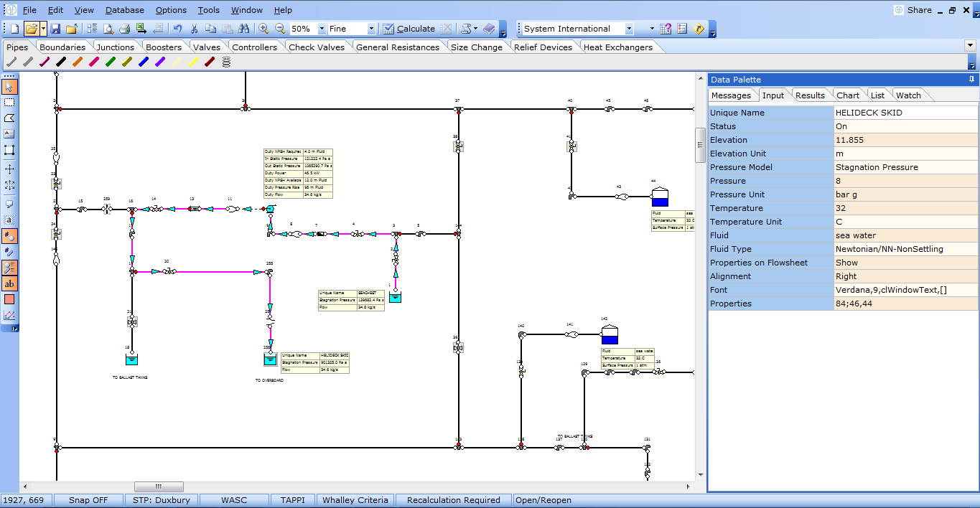
Task: Click the Calculate button
Action: [x=409, y=29]
